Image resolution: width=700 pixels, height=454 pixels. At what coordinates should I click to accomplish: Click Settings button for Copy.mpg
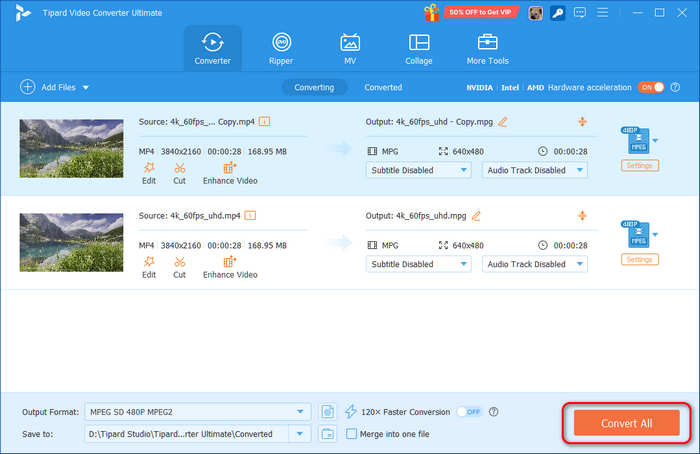pos(640,166)
